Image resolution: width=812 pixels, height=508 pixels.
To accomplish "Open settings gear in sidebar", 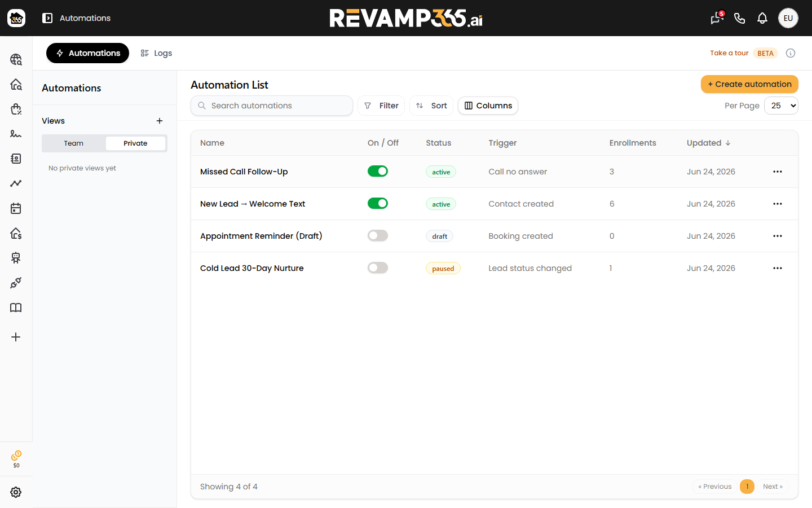I will point(16,492).
